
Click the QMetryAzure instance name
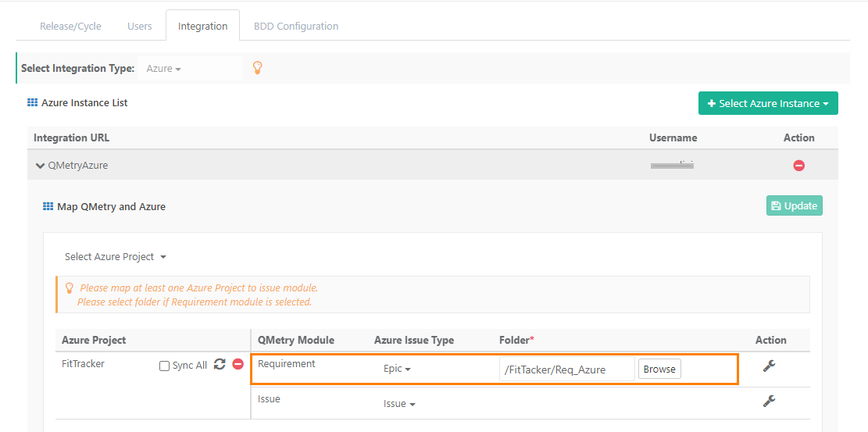78,165
